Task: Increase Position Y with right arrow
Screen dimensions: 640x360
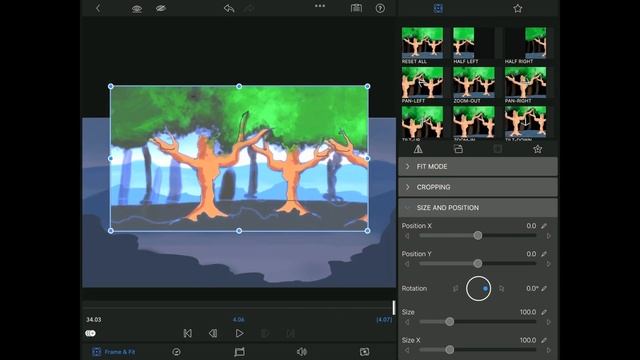Action: click(x=549, y=264)
